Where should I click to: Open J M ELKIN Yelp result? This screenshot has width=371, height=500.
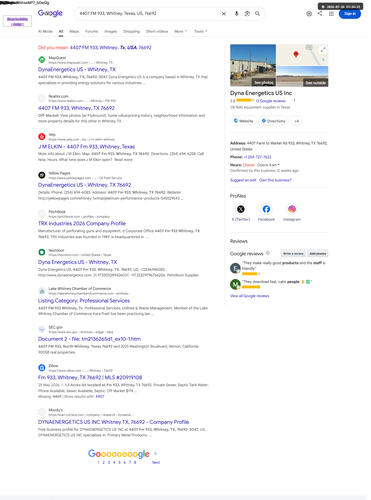[86, 147]
